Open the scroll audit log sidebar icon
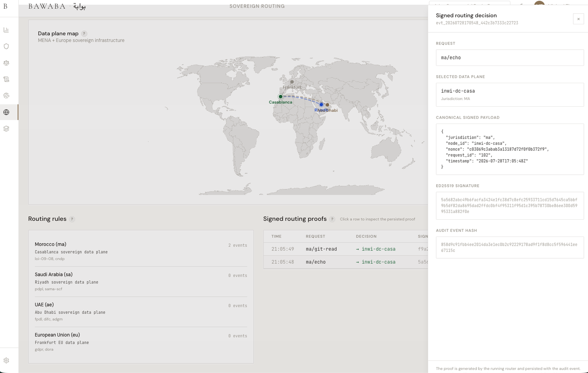 click(x=6, y=79)
